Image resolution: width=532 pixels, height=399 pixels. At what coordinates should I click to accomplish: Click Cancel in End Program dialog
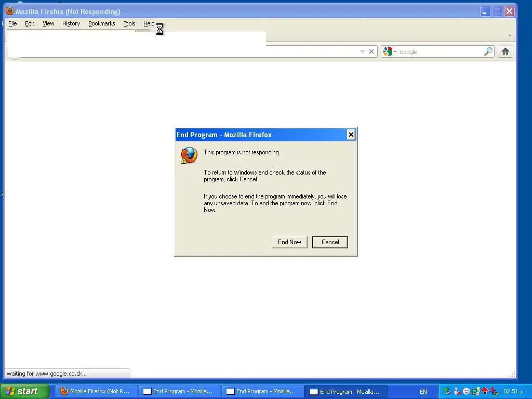tap(330, 242)
